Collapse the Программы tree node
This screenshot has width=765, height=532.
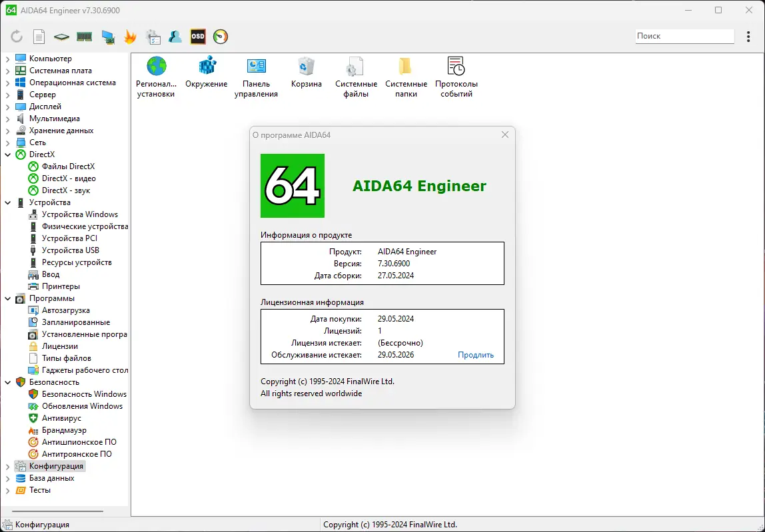pos(8,298)
